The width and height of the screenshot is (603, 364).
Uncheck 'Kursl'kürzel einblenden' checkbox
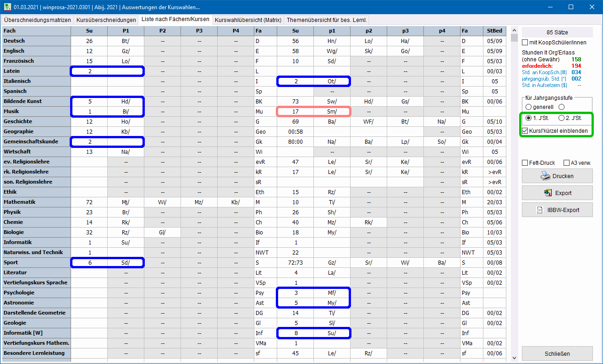pyautogui.click(x=525, y=130)
